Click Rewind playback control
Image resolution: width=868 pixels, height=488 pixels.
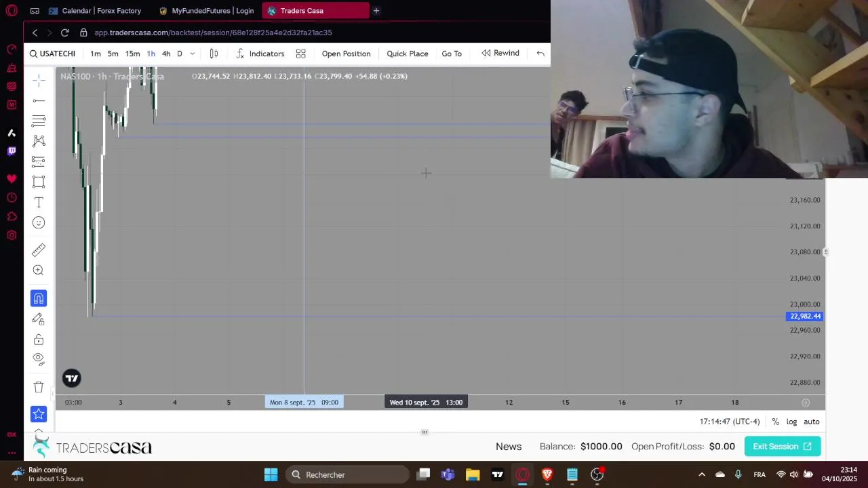tap(500, 53)
